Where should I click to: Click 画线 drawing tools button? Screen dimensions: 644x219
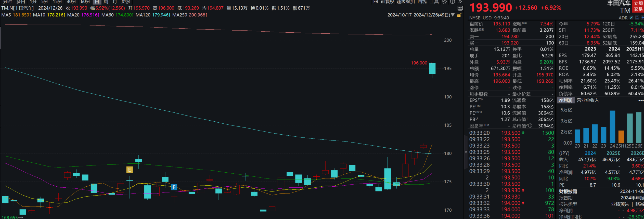pos(422,2)
